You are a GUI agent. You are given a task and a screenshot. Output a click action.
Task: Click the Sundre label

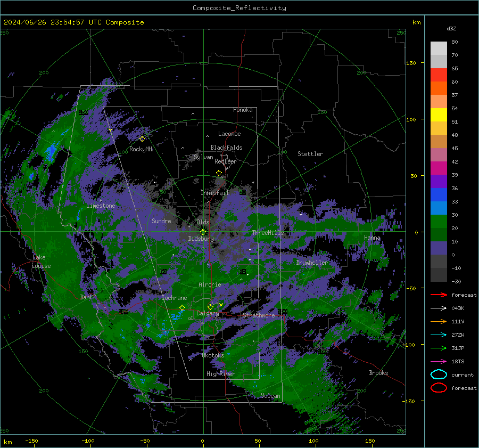coord(161,221)
